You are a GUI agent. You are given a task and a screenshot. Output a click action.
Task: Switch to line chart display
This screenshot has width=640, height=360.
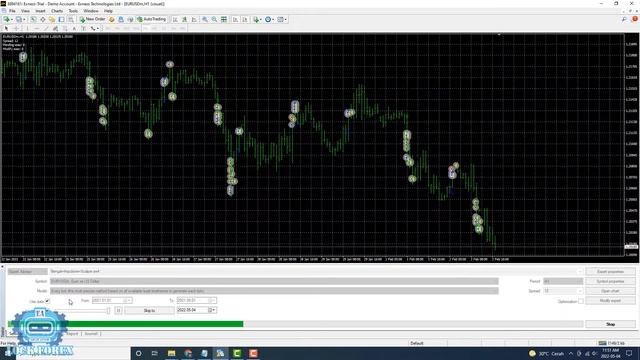(x=194, y=19)
